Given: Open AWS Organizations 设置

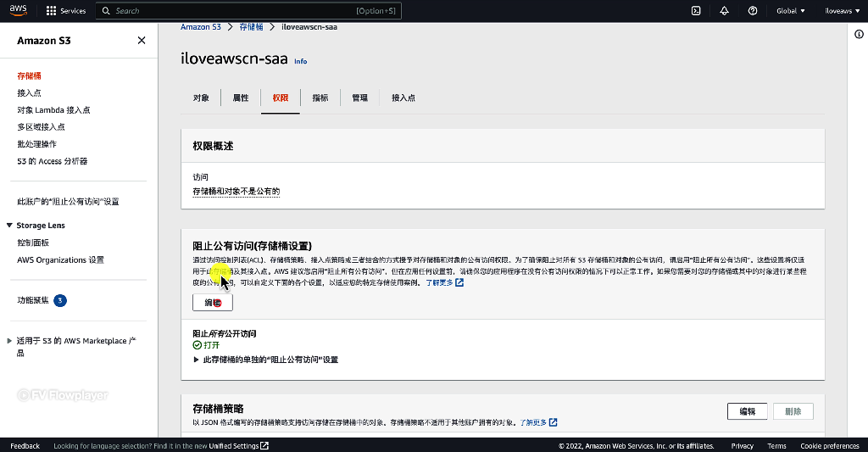Looking at the screenshot, I should click(60, 259).
